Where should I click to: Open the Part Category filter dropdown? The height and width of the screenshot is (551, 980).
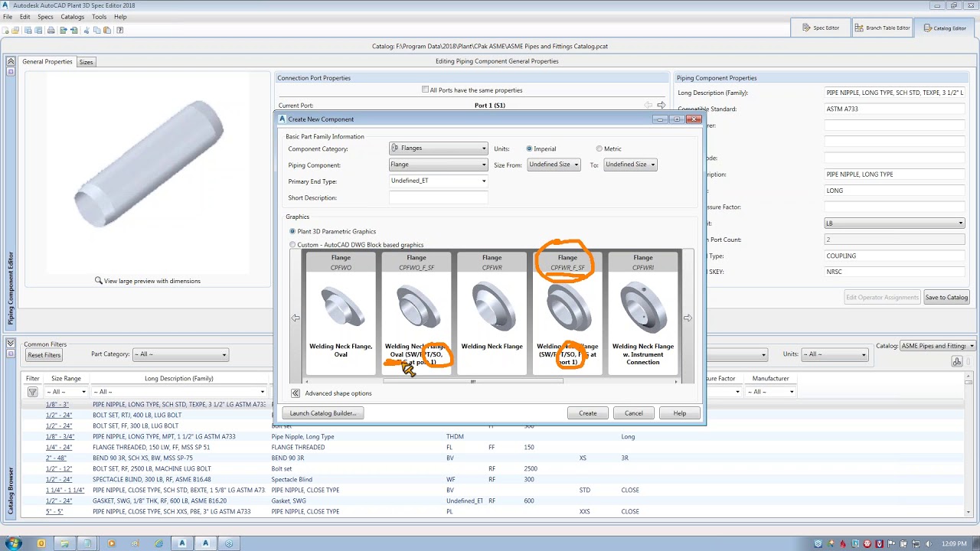click(181, 354)
